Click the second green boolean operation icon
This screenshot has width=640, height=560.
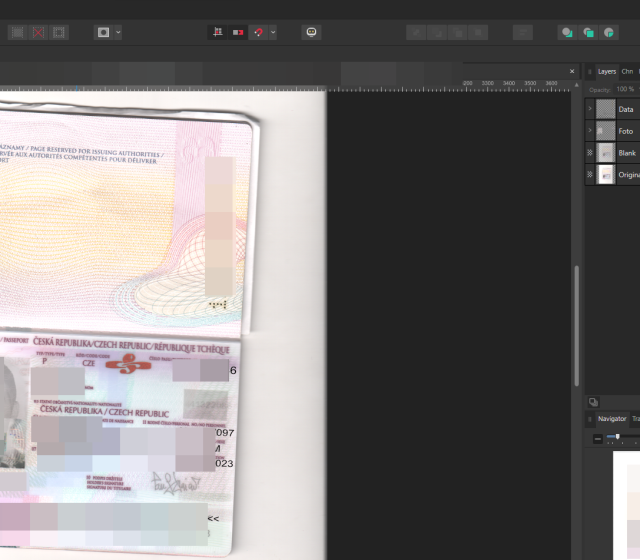(588, 32)
